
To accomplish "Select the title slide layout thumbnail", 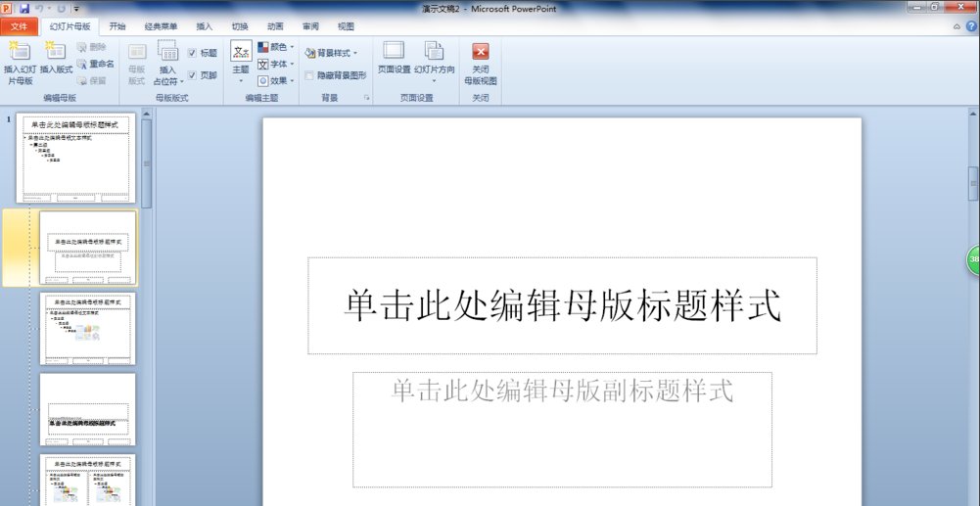I will tap(88, 248).
